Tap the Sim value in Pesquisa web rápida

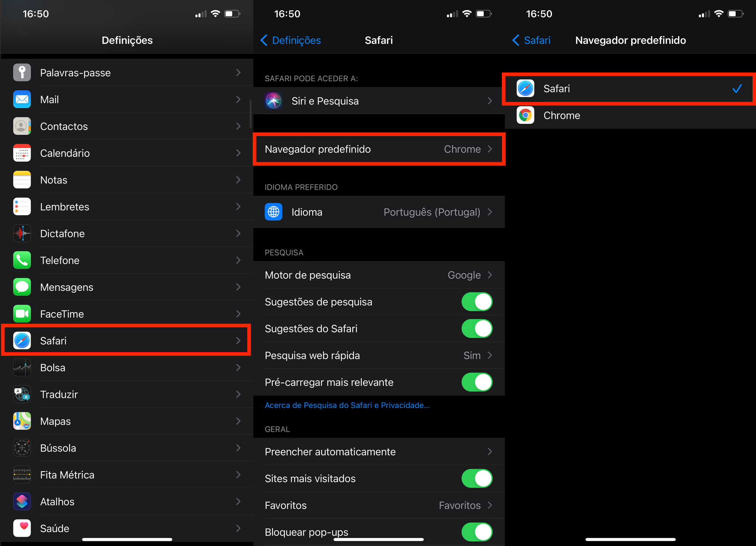click(472, 356)
